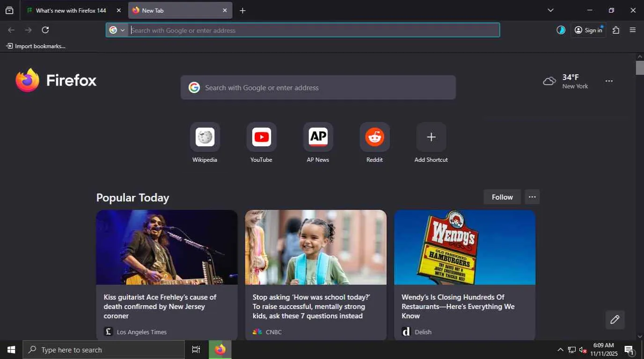Viewport: 644px width, 359px height.
Task: Click the Delish source label
Action: 423,332
